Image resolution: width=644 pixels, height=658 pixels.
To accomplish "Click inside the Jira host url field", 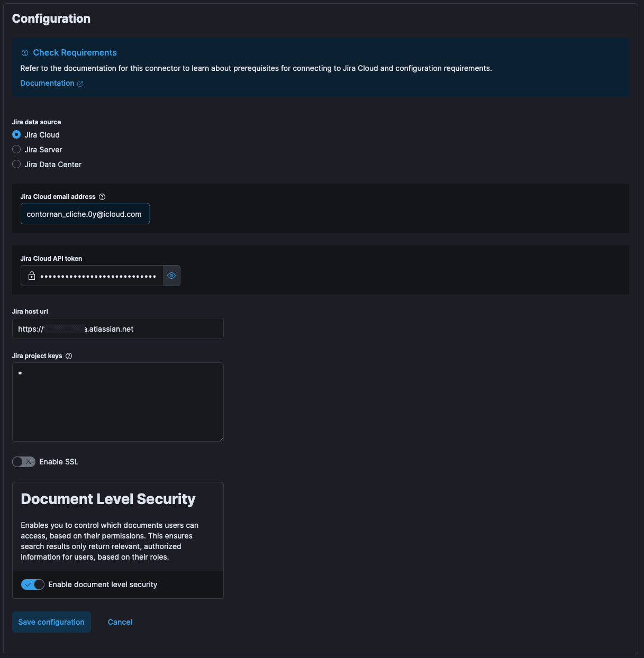I will tap(117, 328).
